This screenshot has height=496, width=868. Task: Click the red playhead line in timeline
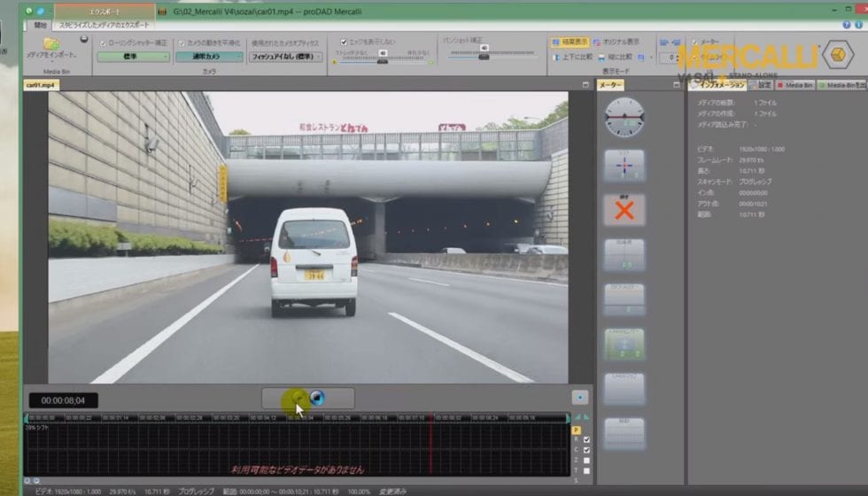coord(431,446)
